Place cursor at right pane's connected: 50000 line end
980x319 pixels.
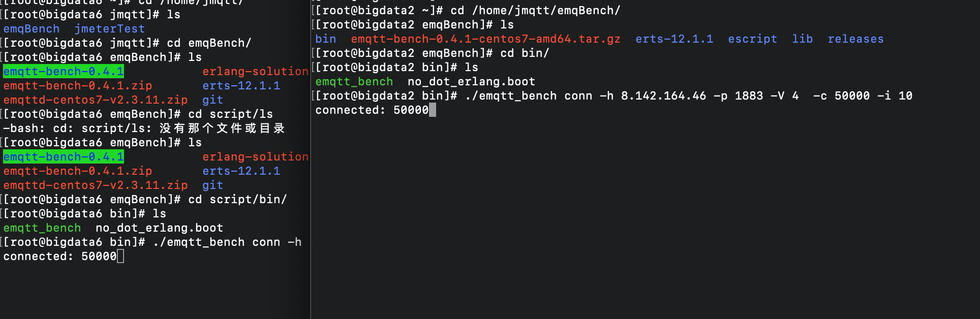[432, 110]
